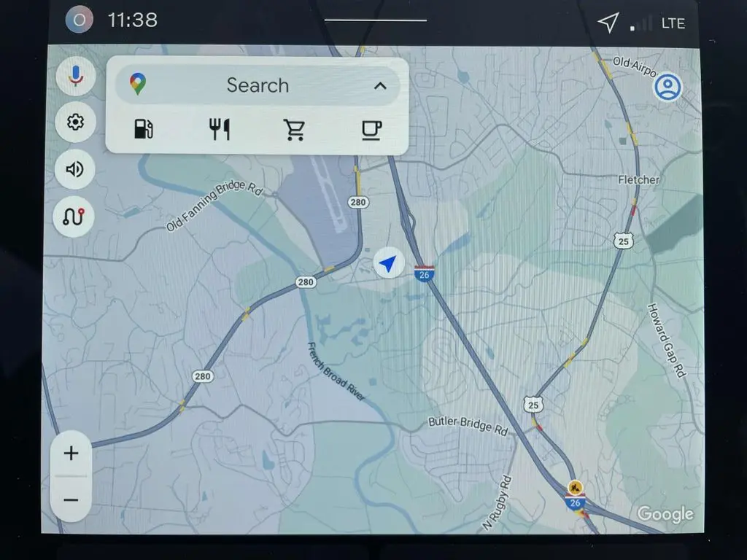The height and width of the screenshot is (560, 747).
Task: Toggle the navigation sound speaker icon
Action: click(74, 169)
